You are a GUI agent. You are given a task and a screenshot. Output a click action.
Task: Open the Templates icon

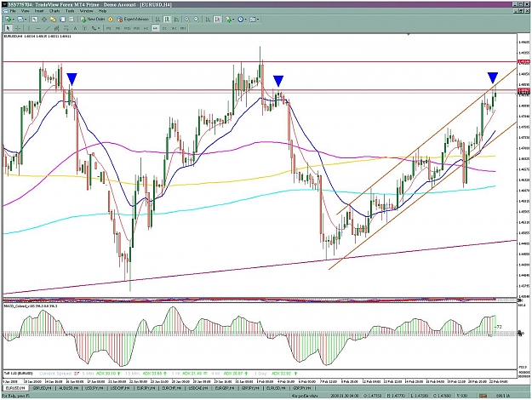pos(253,20)
